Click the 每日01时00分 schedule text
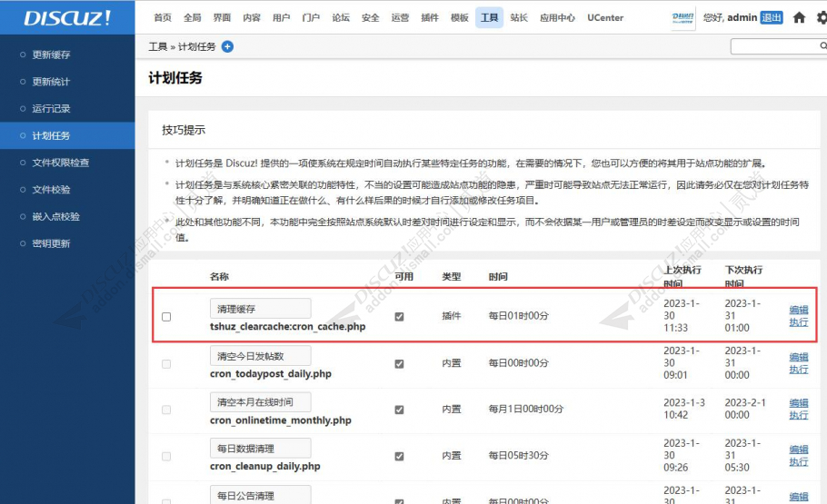Screen dimensions: 827x504 (x=518, y=316)
